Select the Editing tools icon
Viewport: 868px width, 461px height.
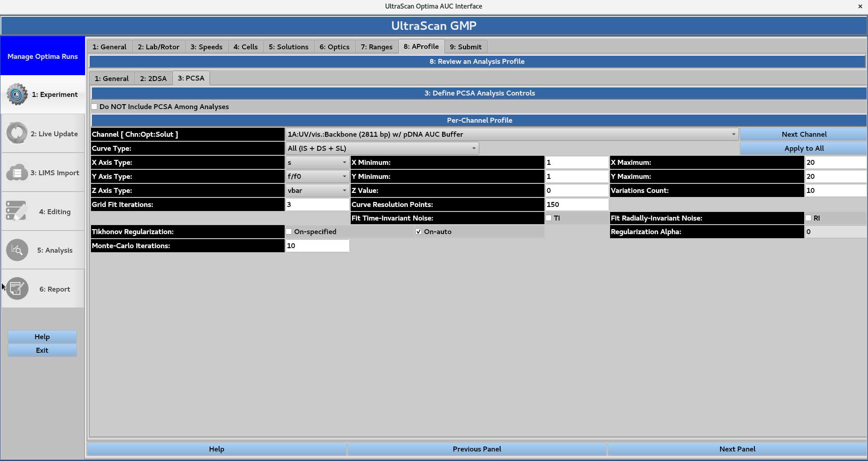coord(17,211)
